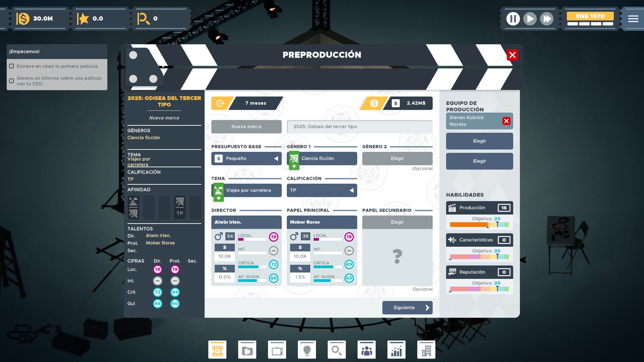Check 'Genera un informe' objective checkbox

coord(11,81)
